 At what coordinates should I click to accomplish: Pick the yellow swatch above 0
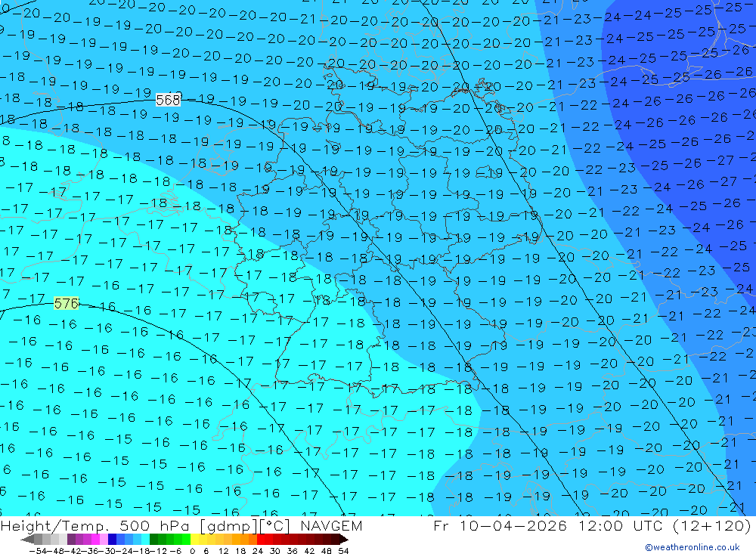(194, 539)
